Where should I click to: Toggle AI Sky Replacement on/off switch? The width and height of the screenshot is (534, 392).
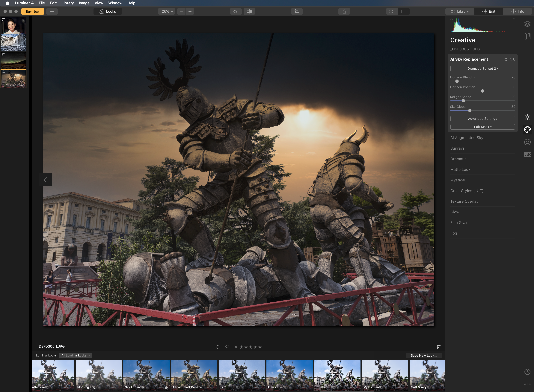(512, 59)
